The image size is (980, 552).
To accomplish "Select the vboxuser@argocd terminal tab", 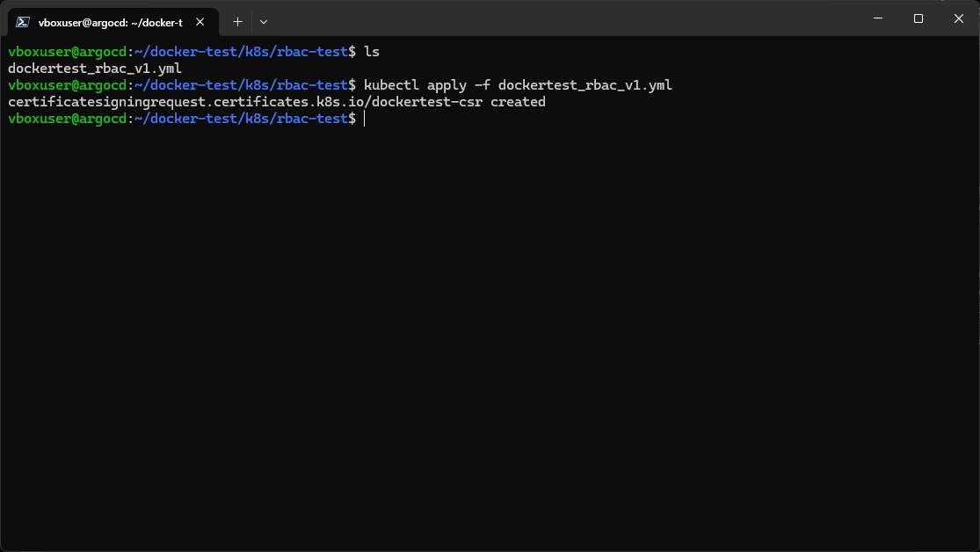I will 113,22.
